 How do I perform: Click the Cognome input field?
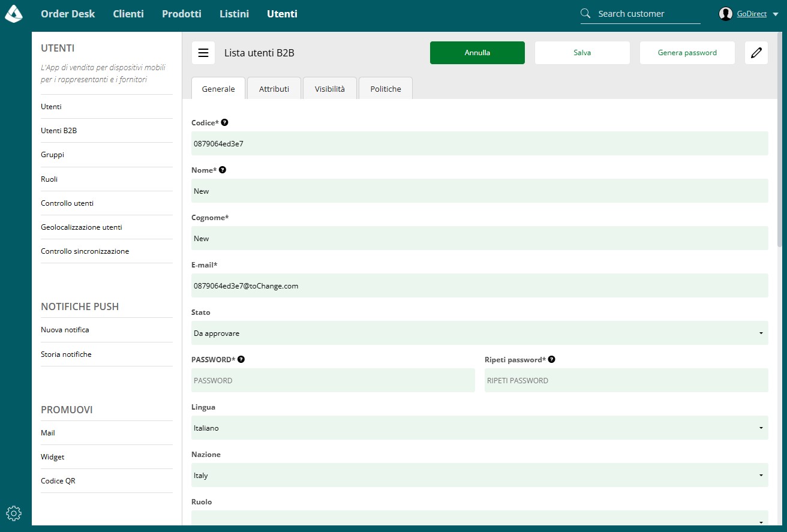[480, 238]
